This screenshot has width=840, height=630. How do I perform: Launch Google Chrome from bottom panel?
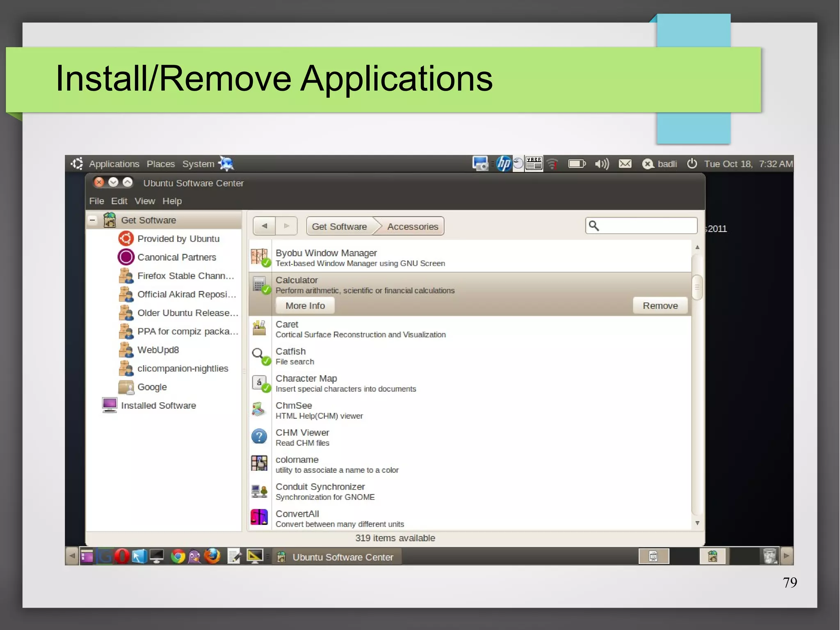(x=178, y=557)
